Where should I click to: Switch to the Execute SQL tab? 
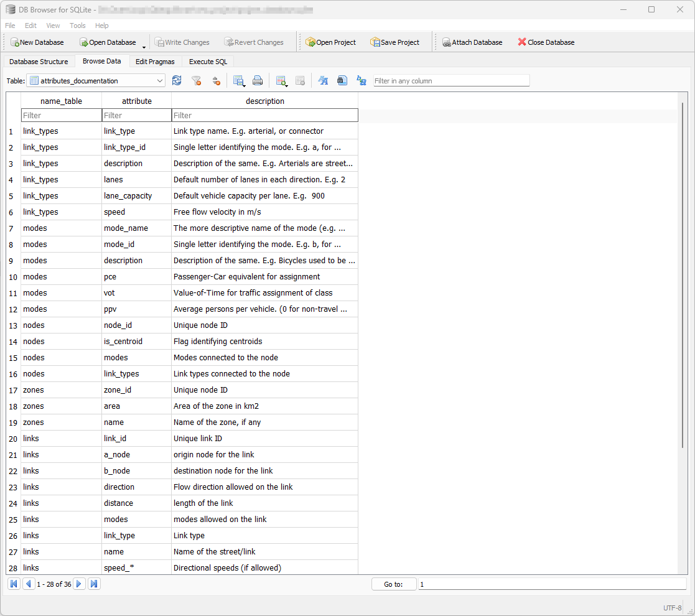[208, 62]
